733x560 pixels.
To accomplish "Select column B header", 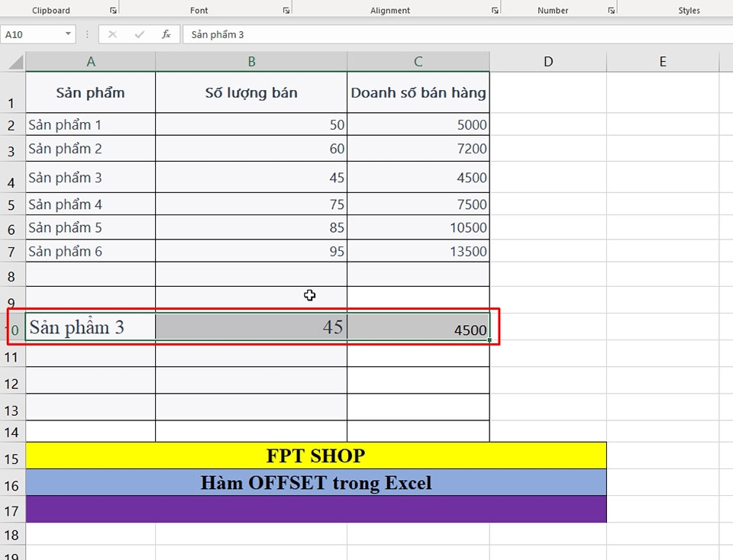I will [x=251, y=62].
